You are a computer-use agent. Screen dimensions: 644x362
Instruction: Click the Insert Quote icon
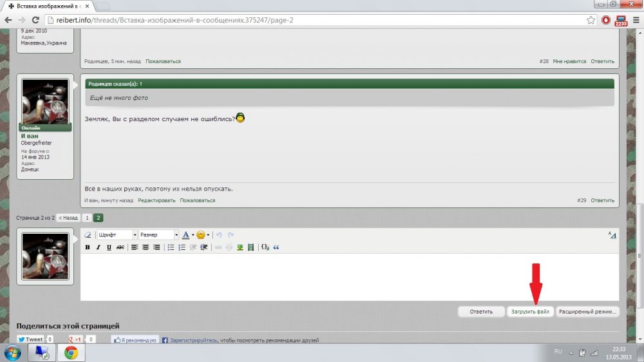pos(276,247)
